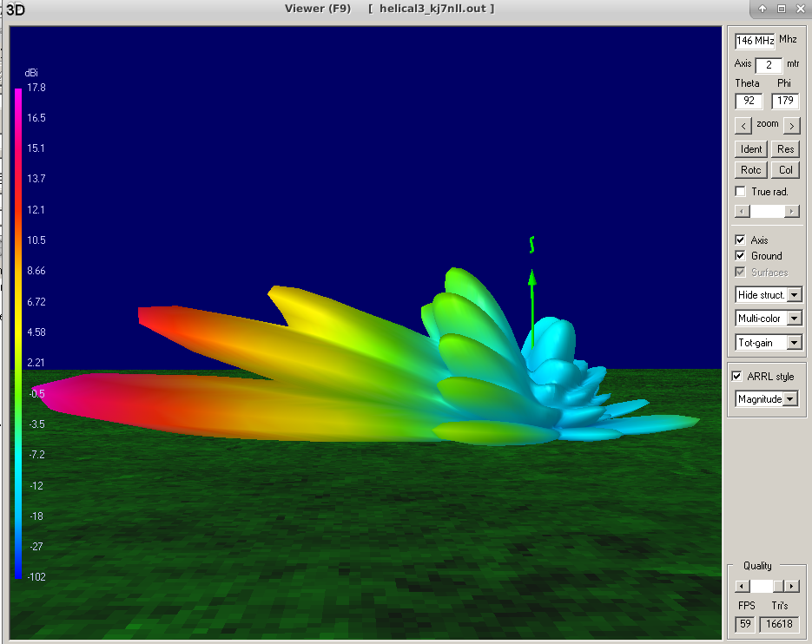Click the Rotc button
Viewport: 812px width, 644px height.
tap(751, 170)
